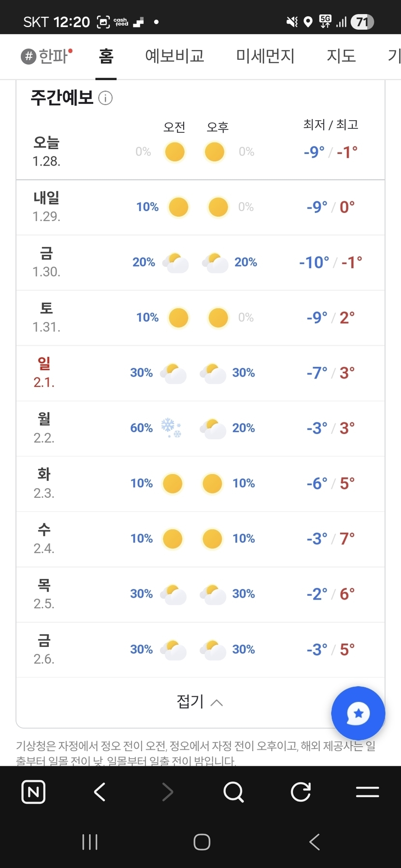This screenshot has width=401, height=868.
Task: Reload the page with refresh icon
Action: tap(301, 792)
